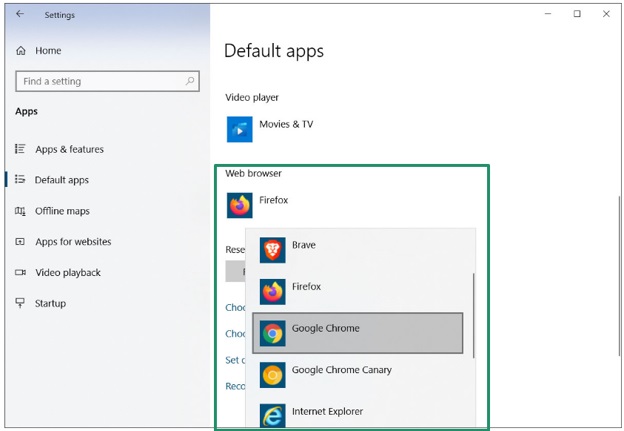Select Google Chrome as default browser

coord(358,333)
